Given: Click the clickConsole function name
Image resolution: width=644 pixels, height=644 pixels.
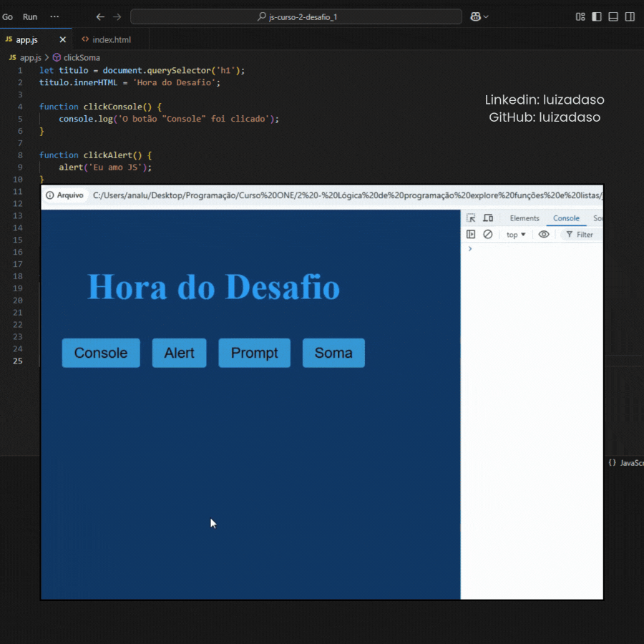Looking at the screenshot, I should click(112, 107).
